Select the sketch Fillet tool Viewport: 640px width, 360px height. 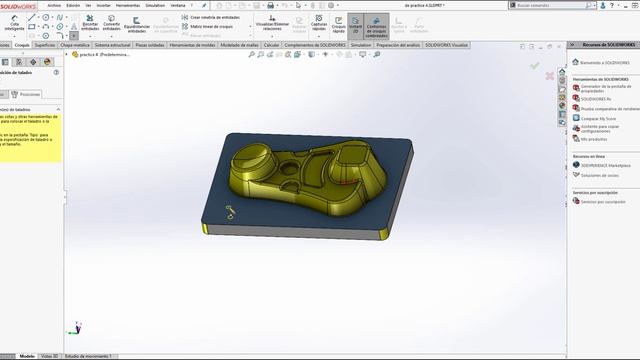click(x=60, y=36)
